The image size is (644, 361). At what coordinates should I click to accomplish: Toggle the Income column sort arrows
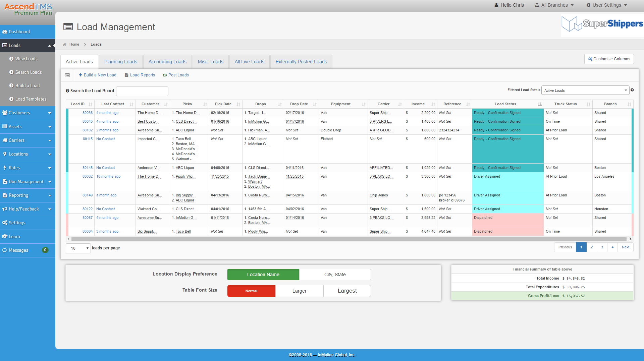(x=433, y=104)
